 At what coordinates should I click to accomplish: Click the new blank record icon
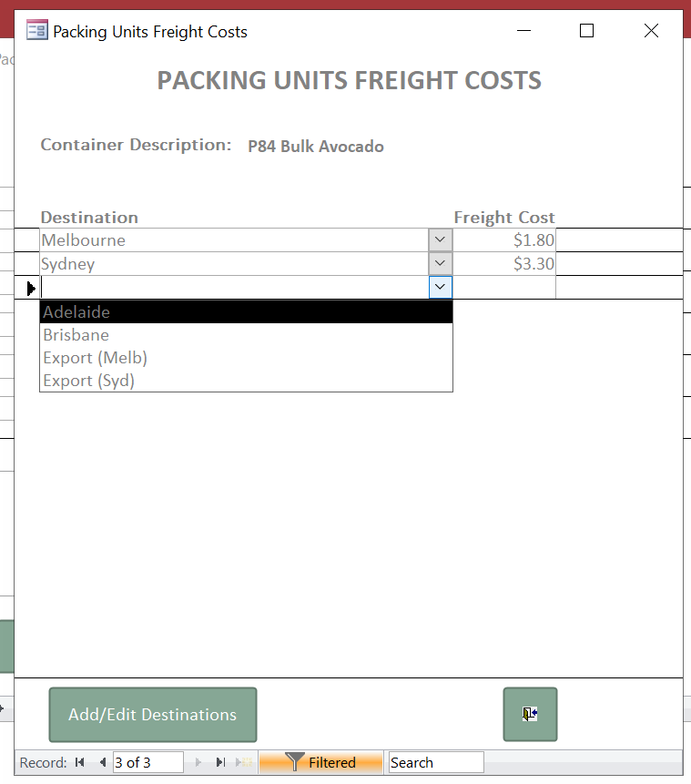pyautogui.click(x=243, y=762)
